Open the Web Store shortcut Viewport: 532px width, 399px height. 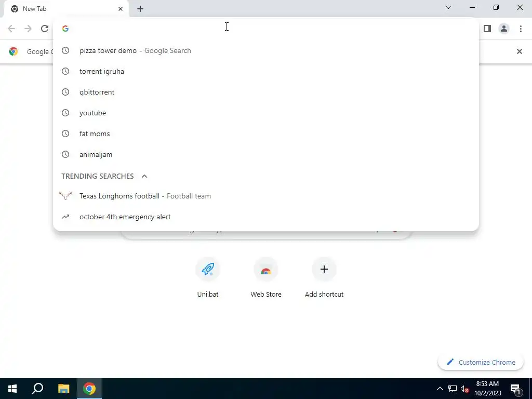click(x=266, y=277)
